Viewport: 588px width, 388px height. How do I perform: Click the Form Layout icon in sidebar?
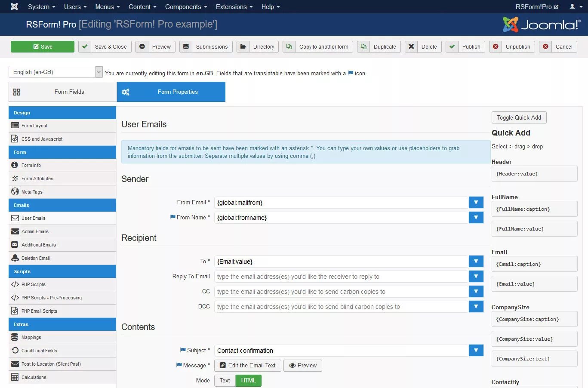(15, 126)
